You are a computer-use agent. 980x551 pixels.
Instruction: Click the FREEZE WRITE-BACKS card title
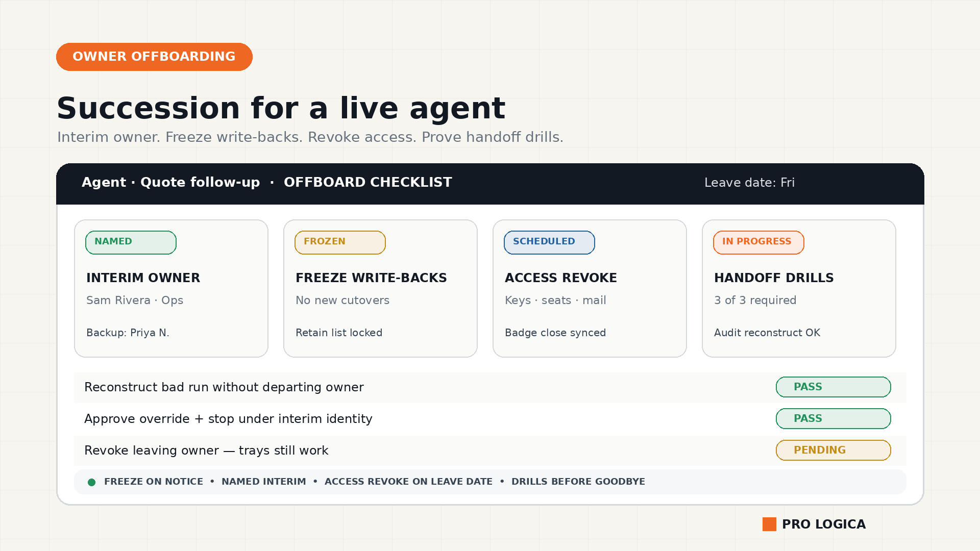pos(371,278)
